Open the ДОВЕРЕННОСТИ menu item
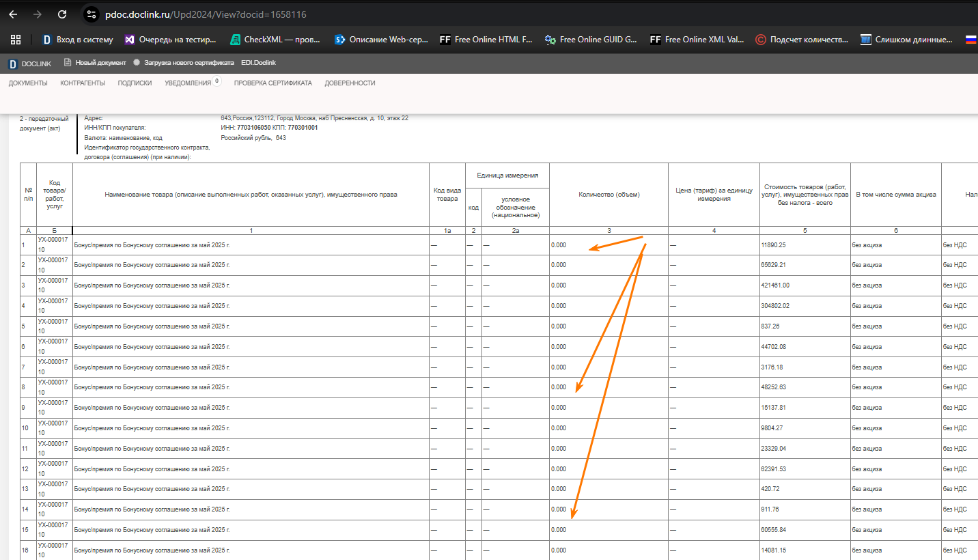The image size is (978, 560). 350,83
